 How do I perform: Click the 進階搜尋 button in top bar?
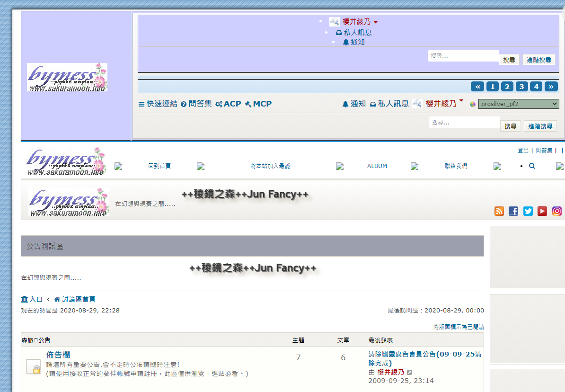(539, 60)
